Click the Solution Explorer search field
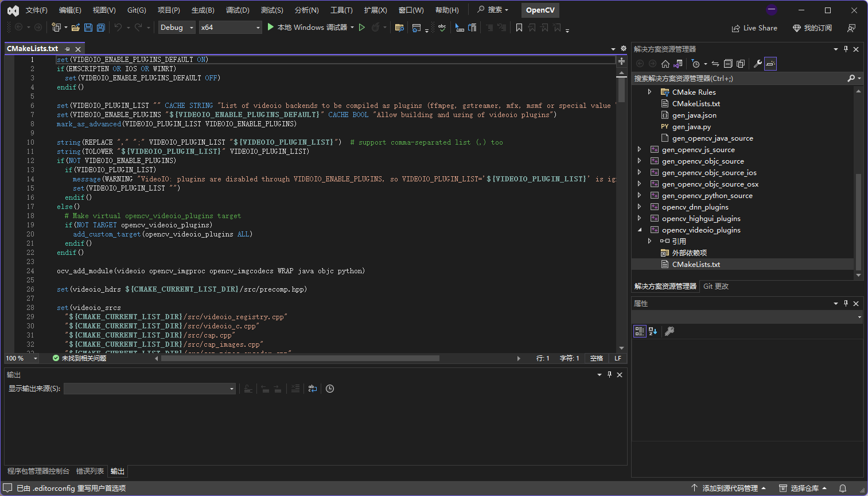Viewport: 868px width, 496px height. coord(738,78)
